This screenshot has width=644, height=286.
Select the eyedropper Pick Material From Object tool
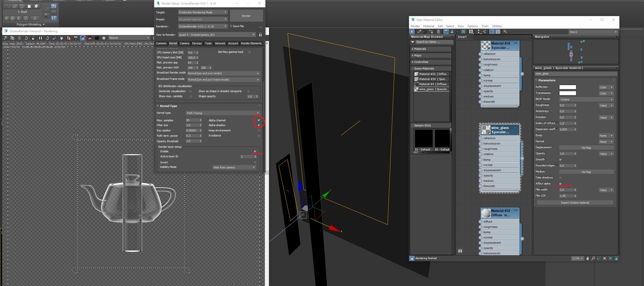(x=419, y=32)
